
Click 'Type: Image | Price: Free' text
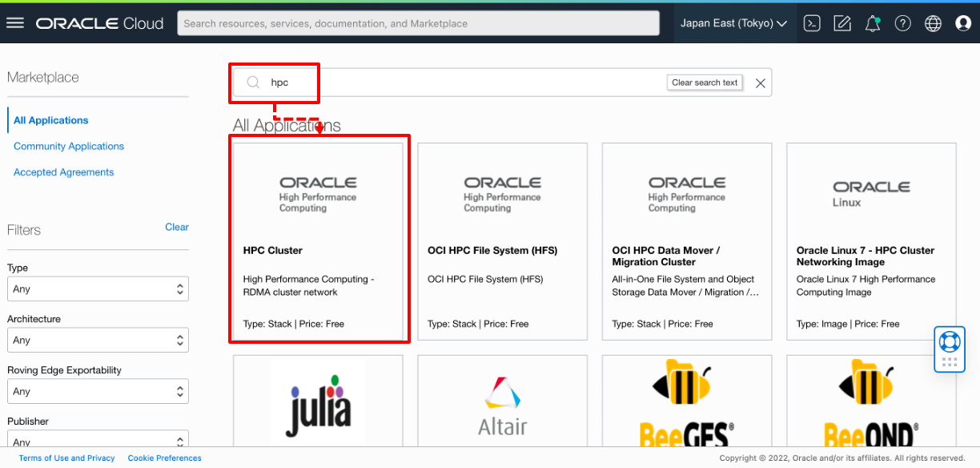[848, 324]
